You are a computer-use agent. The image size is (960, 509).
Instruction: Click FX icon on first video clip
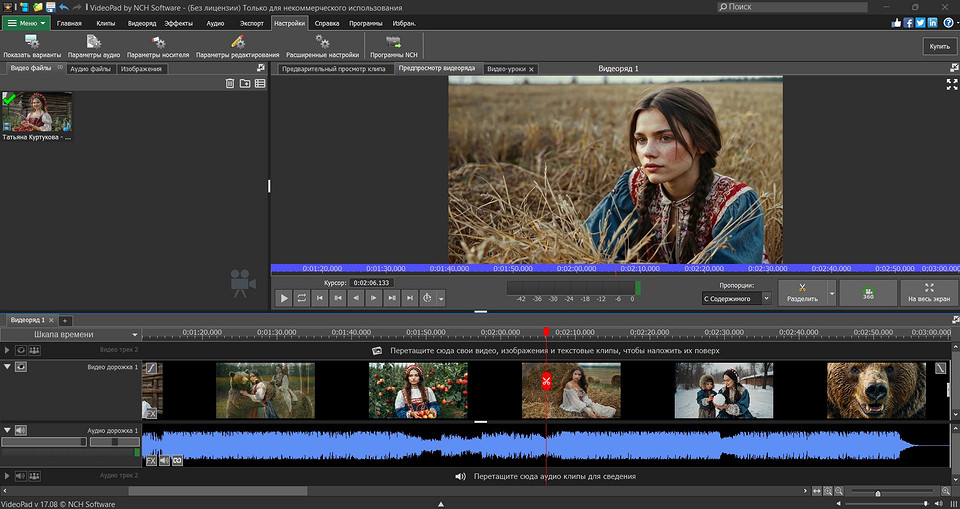pyautogui.click(x=150, y=414)
